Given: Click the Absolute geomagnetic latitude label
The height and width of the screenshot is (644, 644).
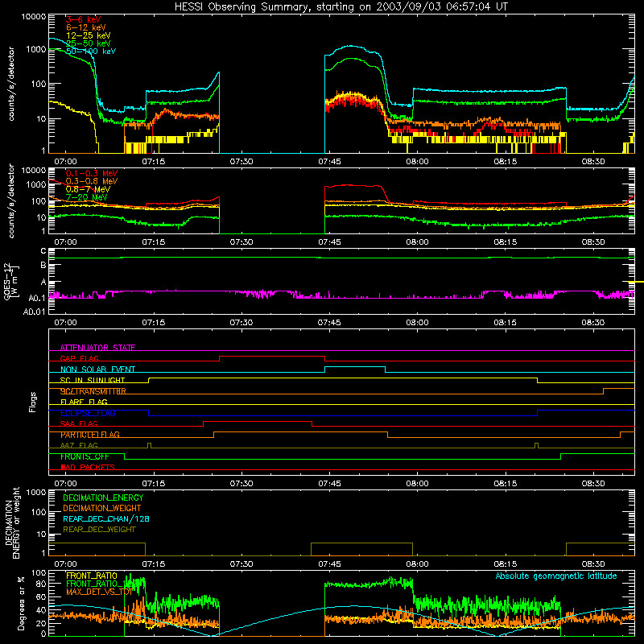Looking at the screenshot, I should point(556,576).
